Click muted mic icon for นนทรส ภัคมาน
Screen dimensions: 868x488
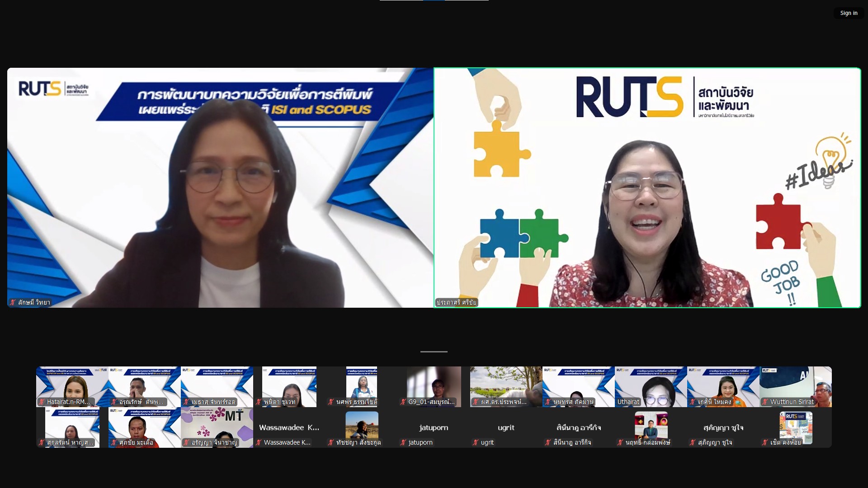coord(548,402)
